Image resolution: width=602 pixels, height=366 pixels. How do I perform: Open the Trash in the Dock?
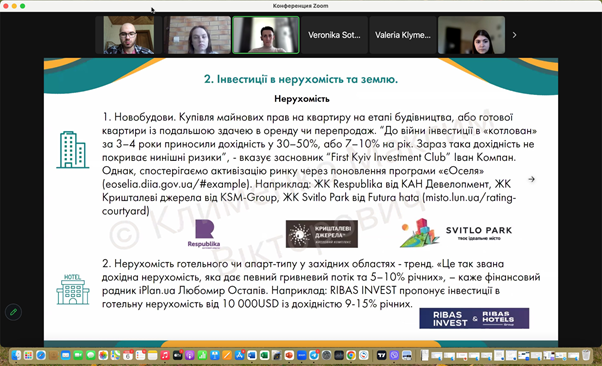586,355
